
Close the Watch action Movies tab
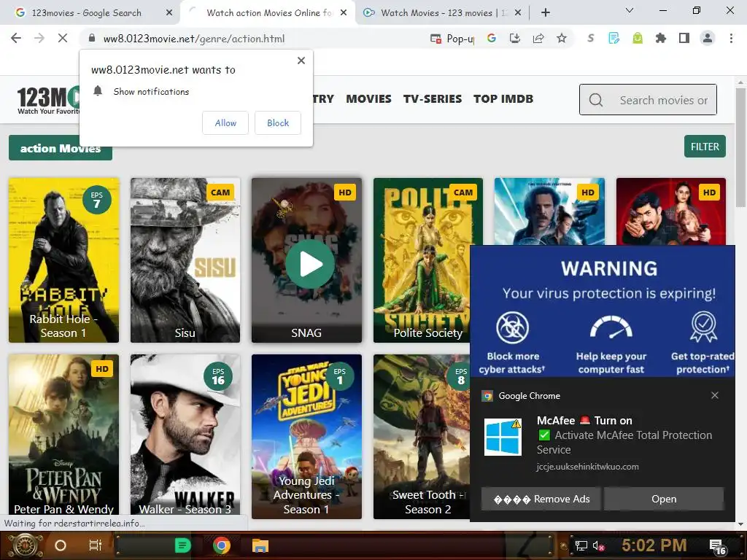(x=344, y=13)
